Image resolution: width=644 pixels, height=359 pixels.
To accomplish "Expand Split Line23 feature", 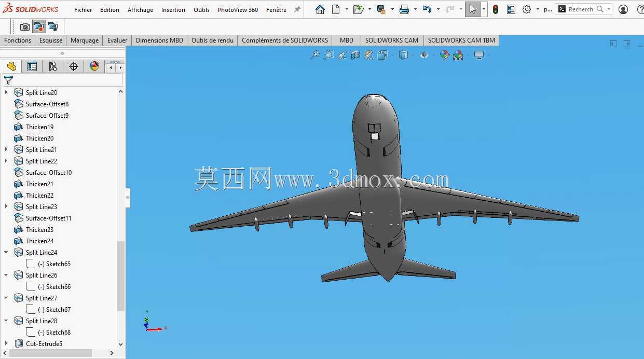I will [6, 206].
